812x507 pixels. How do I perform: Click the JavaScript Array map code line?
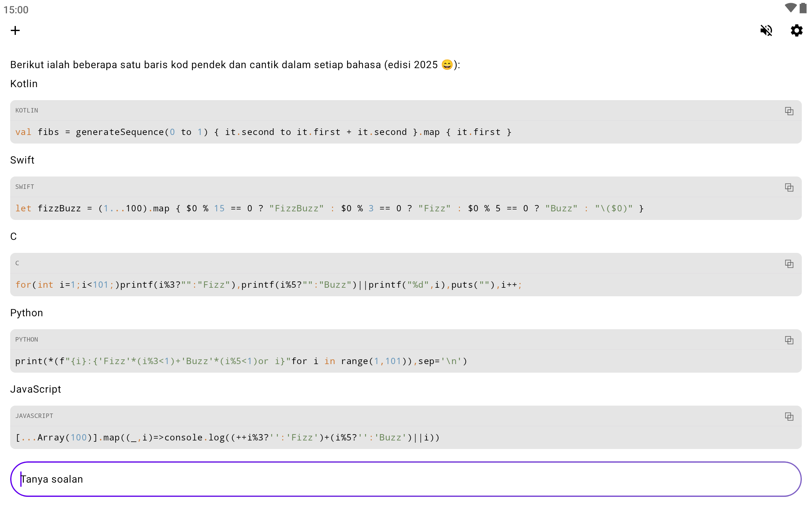[x=227, y=438]
